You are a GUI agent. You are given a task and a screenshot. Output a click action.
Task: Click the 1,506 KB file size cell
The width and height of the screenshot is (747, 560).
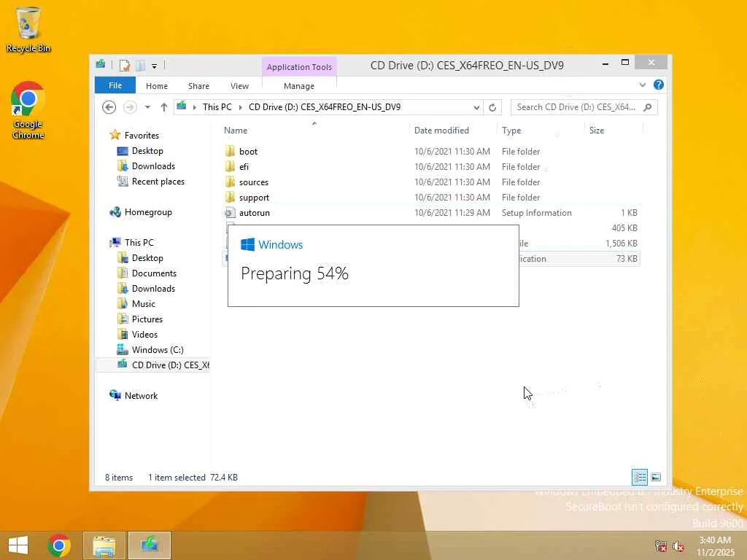coord(622,244)
